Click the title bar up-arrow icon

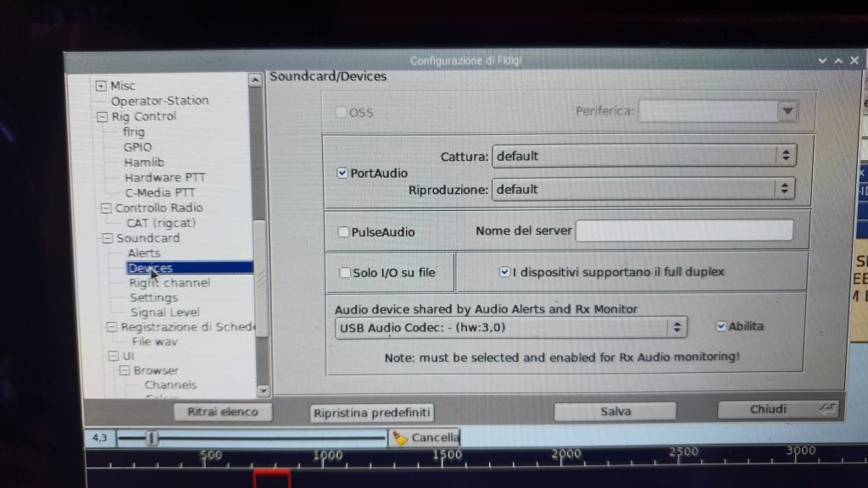pos(838,60)
